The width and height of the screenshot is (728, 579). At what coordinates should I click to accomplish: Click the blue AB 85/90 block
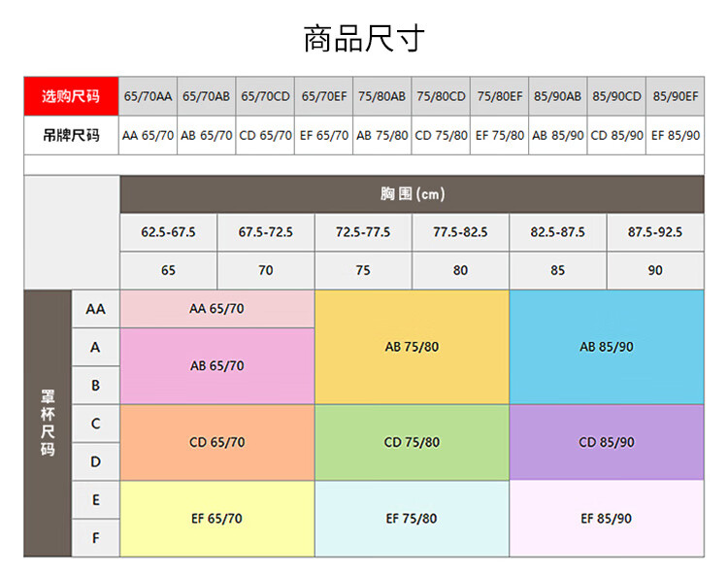[x=607, y=347]
